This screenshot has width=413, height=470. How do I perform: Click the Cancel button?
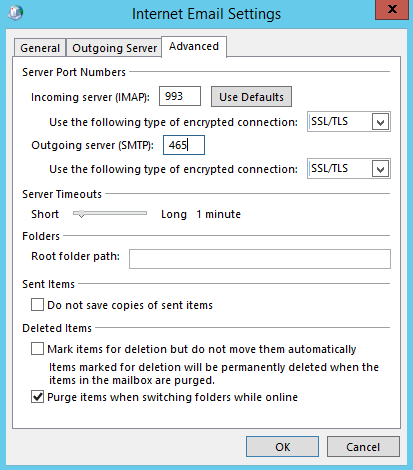pyautogui.click(x=363, y=447)
